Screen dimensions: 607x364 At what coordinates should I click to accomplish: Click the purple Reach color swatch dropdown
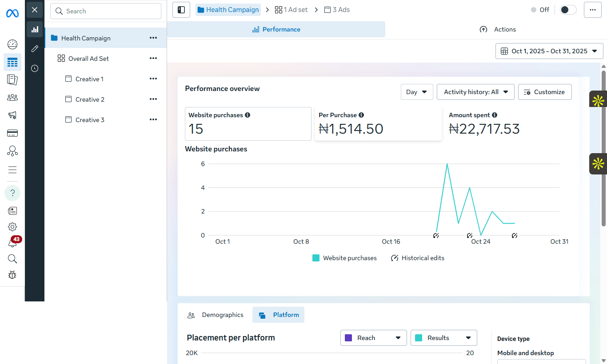pos(374,338)
